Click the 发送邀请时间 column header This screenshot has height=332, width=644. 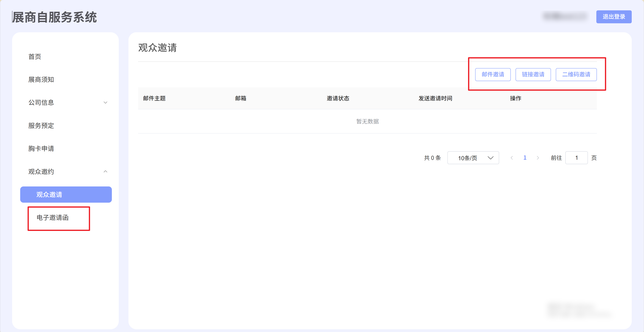point(435,98)
